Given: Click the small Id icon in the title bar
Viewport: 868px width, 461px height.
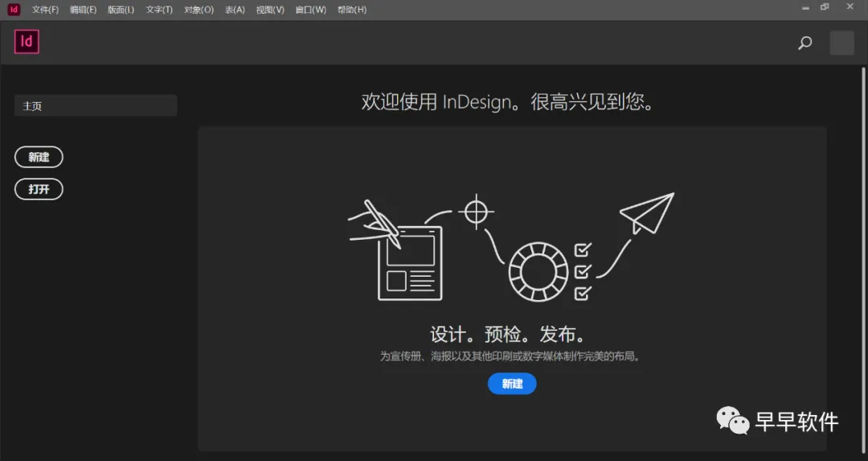Looking at the screenshot, I should (x=14, y=10).
